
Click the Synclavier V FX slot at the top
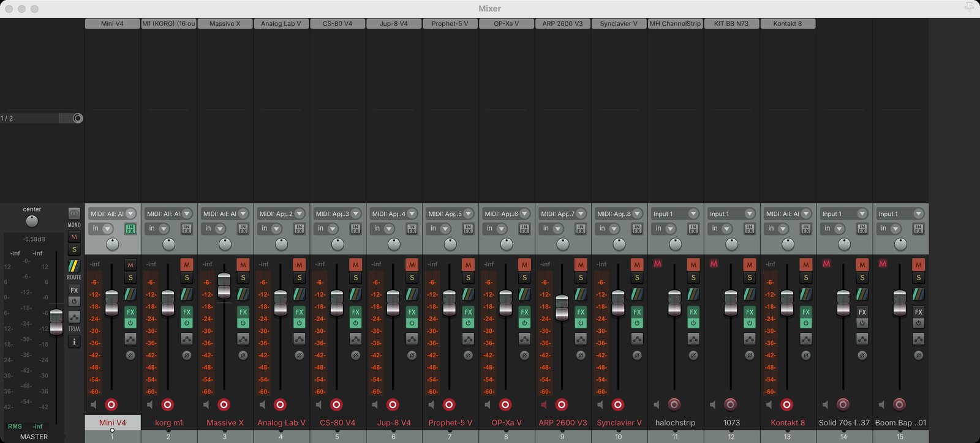click(x=619, y=24)
